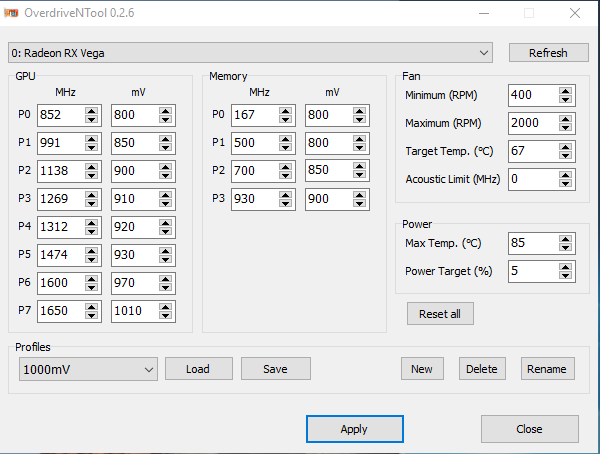Increase Target Temp with up arrow
The image size is (600, 454).
pos(565,147)
